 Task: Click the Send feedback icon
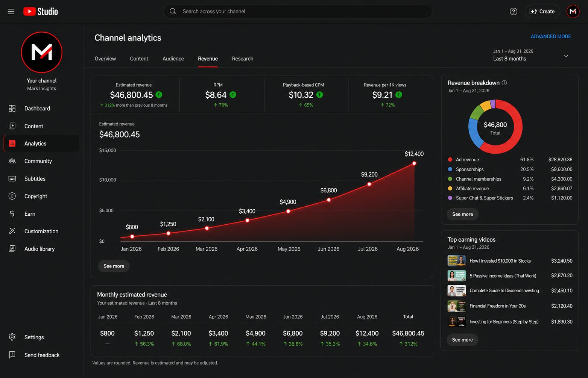[x=12, y=355]
